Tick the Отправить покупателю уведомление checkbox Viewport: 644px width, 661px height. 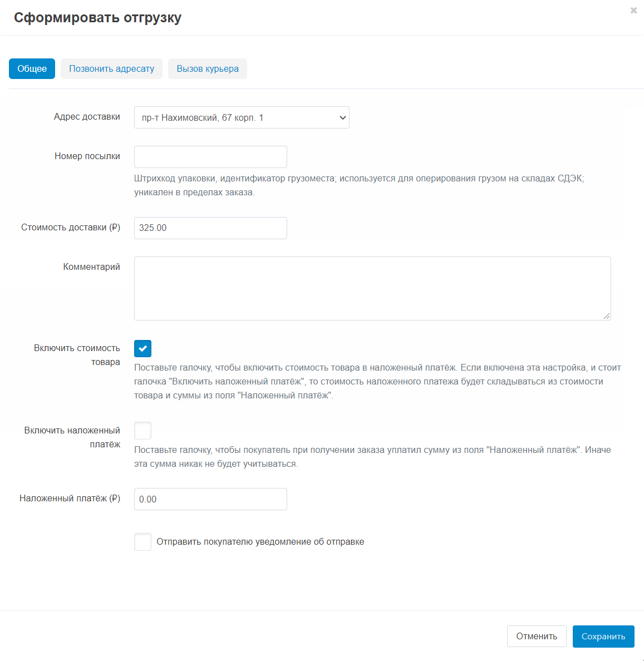coord(143,542)
